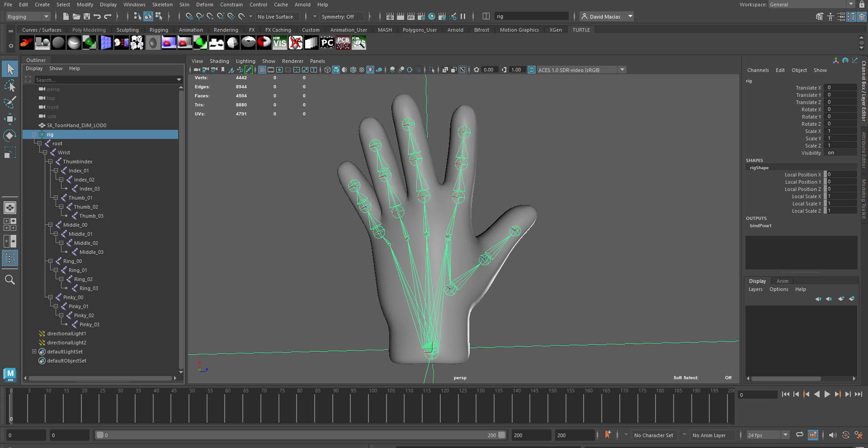
Task: Click the HW VIS icon on the shelf
Action: pyautogui.click(x=280, y=42)
